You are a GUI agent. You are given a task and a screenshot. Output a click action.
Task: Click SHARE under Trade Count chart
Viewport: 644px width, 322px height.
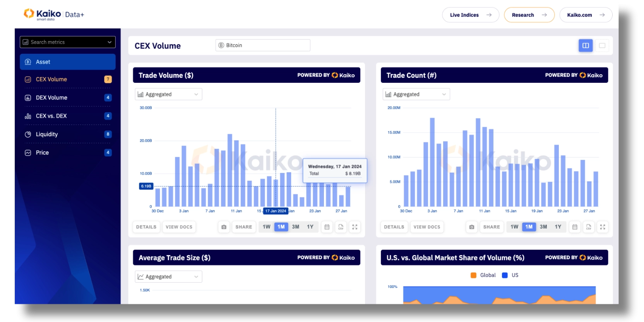[x=492, y=227]
